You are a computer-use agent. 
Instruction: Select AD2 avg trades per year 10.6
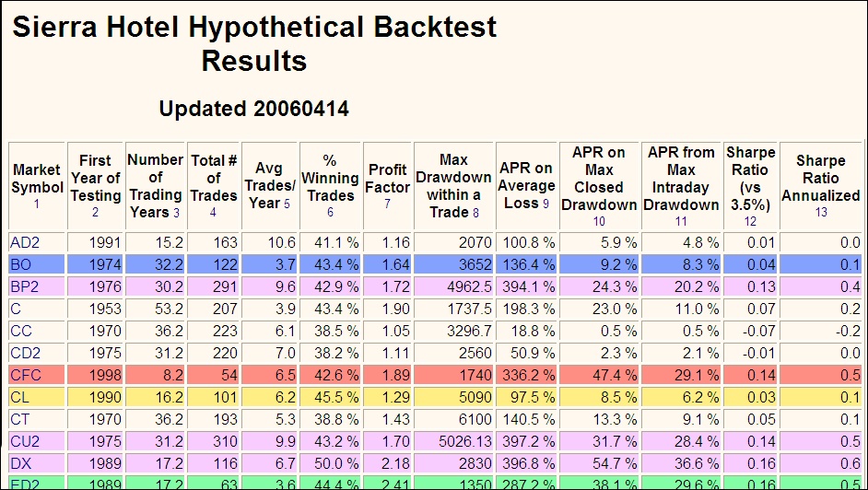pos(280,242)
